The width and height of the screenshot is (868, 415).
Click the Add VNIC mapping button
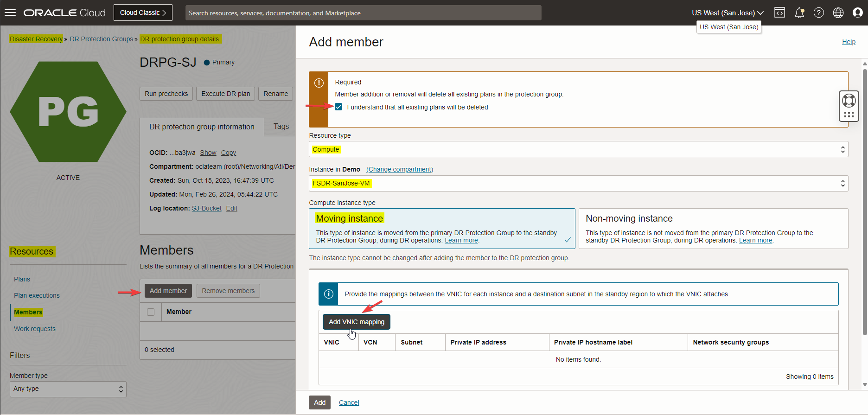(x=356, y=322)
